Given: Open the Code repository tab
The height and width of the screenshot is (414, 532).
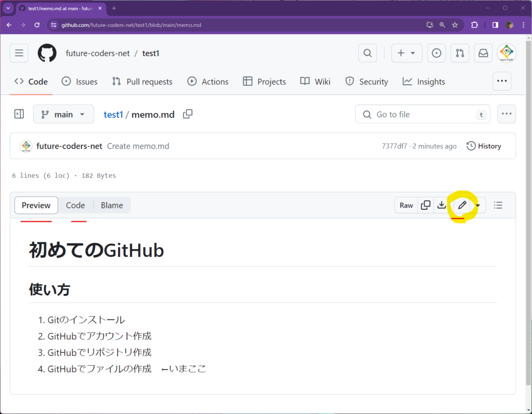Looking at the screenshot, I should click(31, 82).
